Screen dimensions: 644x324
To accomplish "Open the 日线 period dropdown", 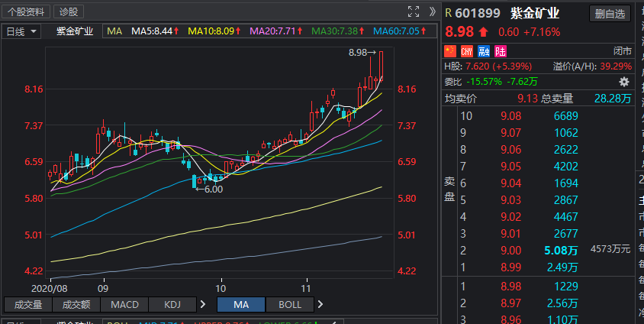I will [x=22, y=31].
